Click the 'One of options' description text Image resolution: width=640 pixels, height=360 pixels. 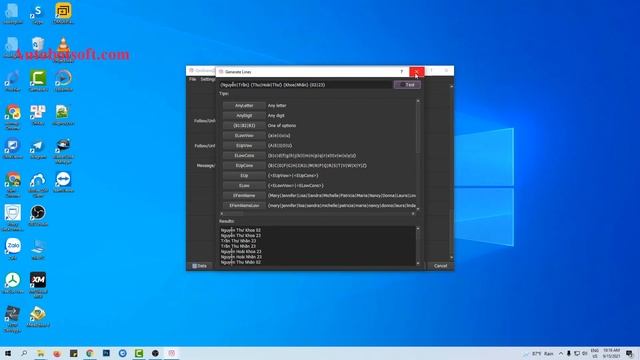click(x=282, y=125)
